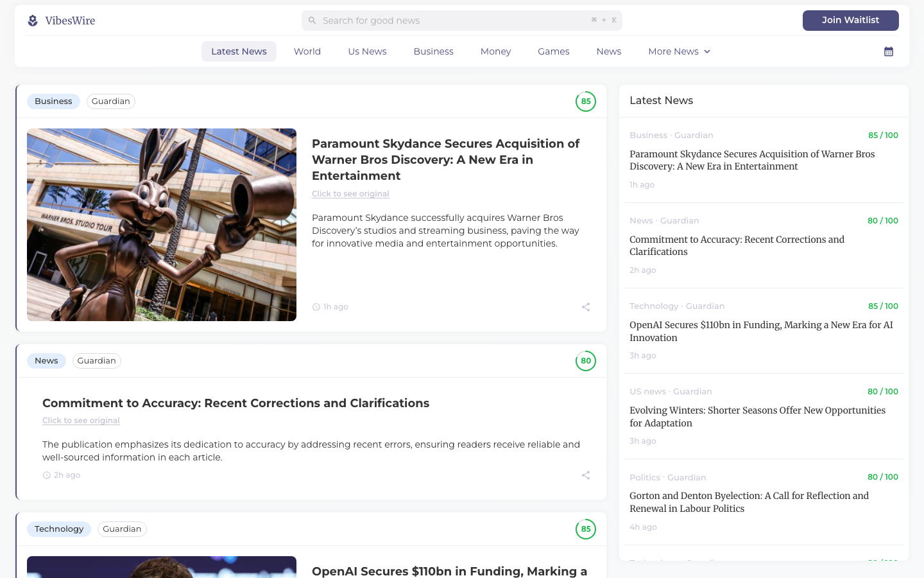Screen dimensions: 924x578
Task: Click the search magnifier icon
Action: pyautogui.click(x=312, y=21)
